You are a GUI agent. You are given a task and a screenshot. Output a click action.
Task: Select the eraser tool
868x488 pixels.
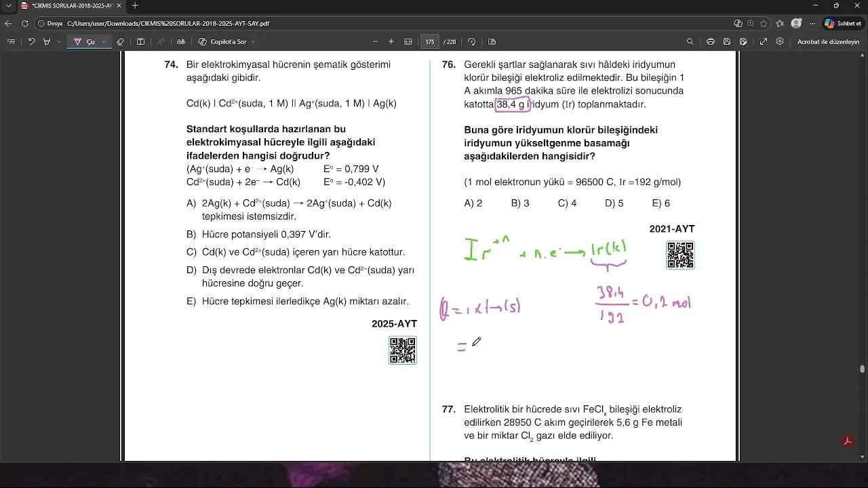[120, 41]
